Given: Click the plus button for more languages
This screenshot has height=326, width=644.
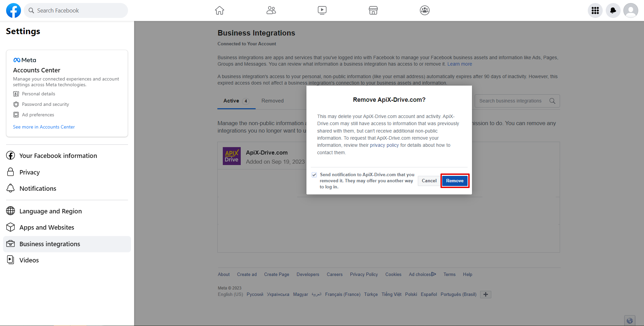Looking at the screenshot, I should coord(486,295).
